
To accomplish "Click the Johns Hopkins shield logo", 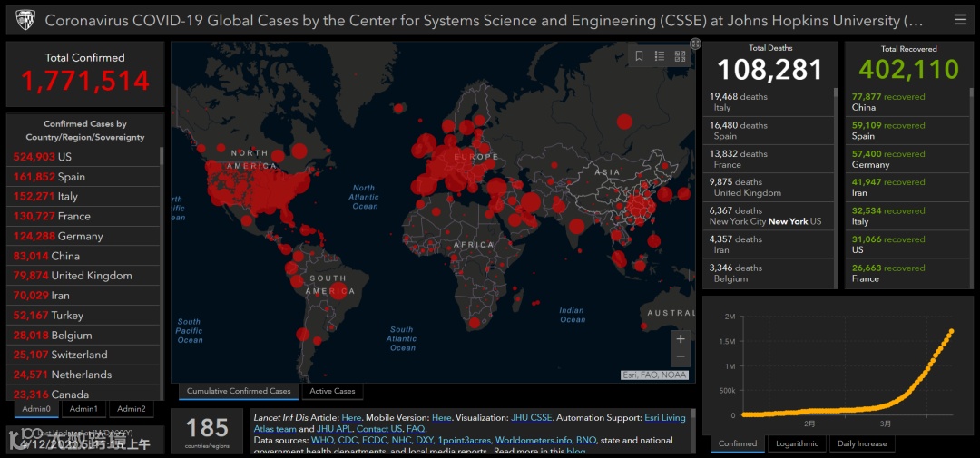I will [x=25, y=21].
